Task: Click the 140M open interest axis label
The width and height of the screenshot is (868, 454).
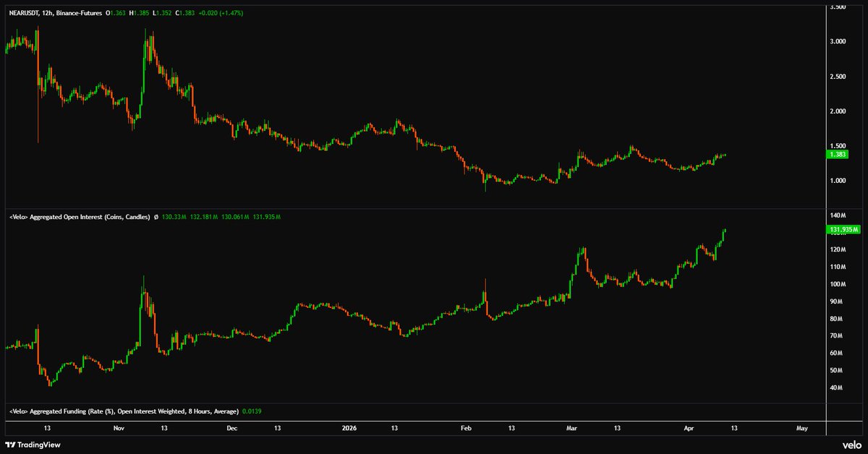Action: point(838,215)
